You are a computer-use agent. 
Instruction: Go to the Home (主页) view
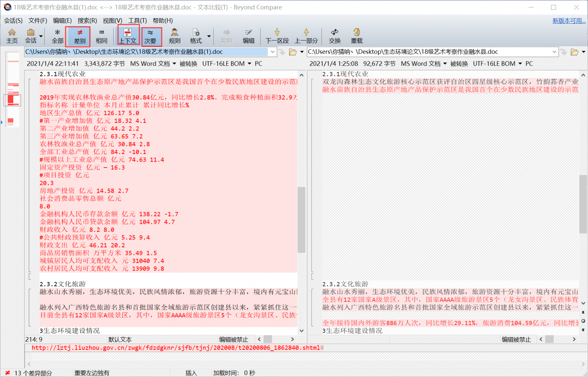[x=12, y=36]
